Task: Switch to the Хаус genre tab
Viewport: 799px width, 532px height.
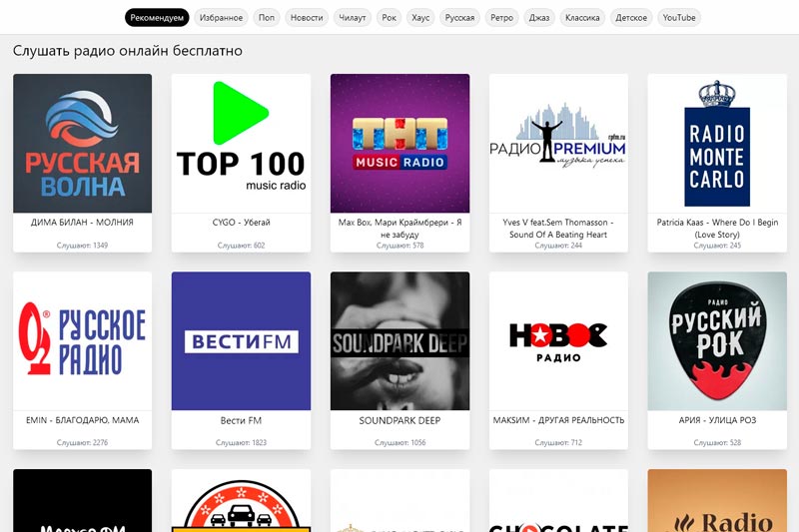Action: point(420,18)
